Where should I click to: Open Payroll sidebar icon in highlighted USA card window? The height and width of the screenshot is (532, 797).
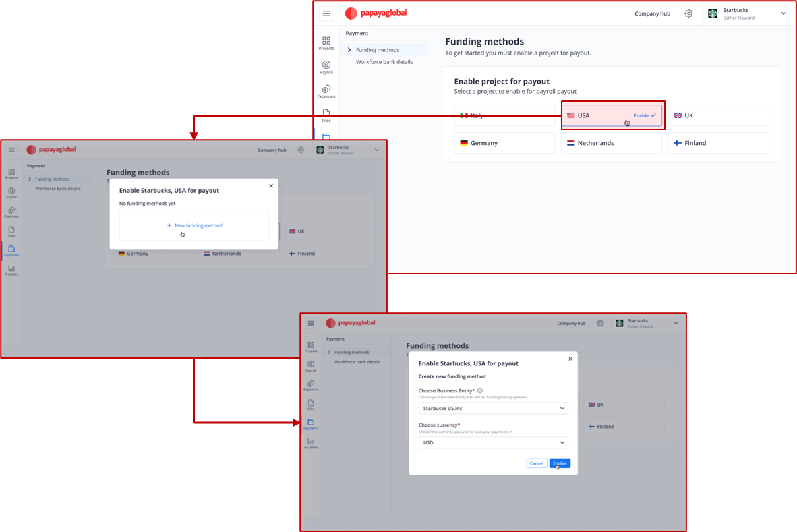click(326, 67)
